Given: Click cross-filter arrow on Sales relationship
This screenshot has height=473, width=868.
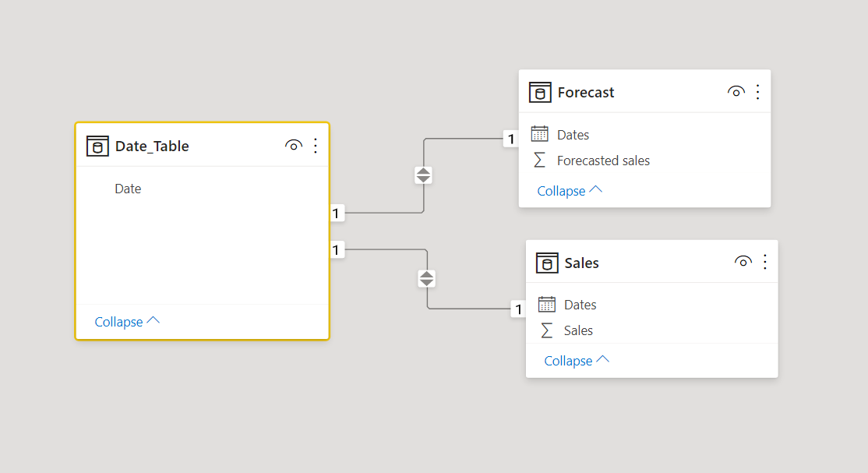Looking at the screenshot, I should coord(426,278).
